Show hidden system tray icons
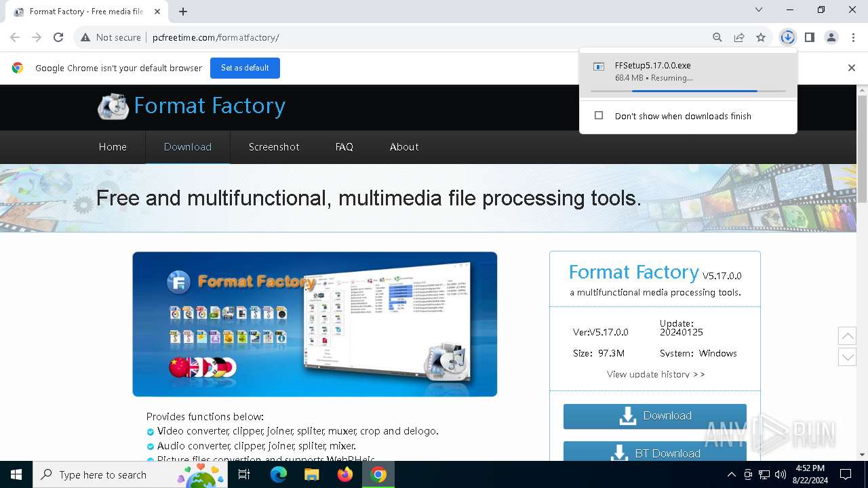Image resolution: width=868 pixels, height=488 pixels. [731, 474]
